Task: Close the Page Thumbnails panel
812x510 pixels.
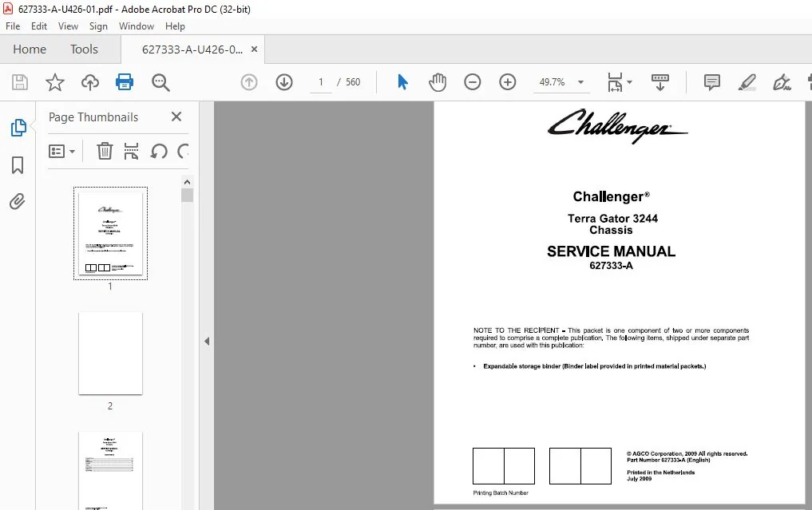Action: click(176, 117)
